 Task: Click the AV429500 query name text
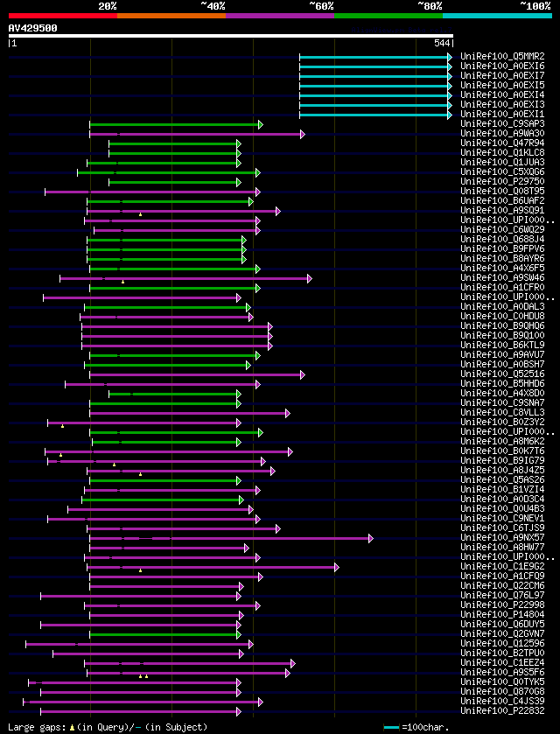[32, 28]
